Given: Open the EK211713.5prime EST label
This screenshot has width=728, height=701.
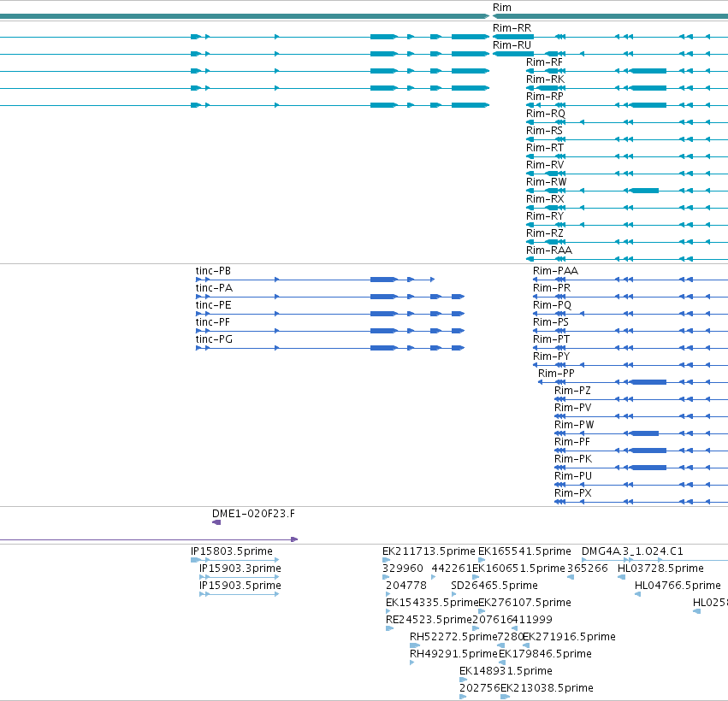Looking at the screenshot, I should pos(429,551).
